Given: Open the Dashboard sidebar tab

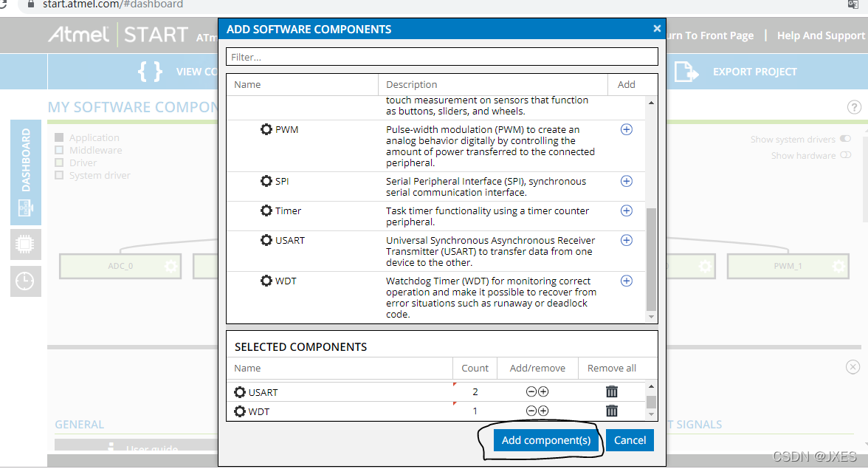Looking at the screenshot, I should pos(25,172).
